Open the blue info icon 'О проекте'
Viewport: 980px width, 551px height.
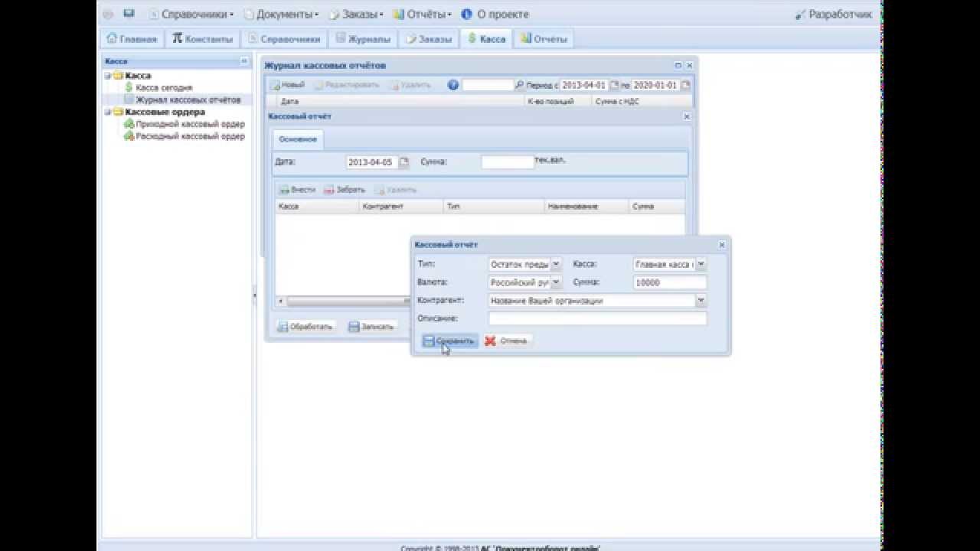tap(495, 14)
